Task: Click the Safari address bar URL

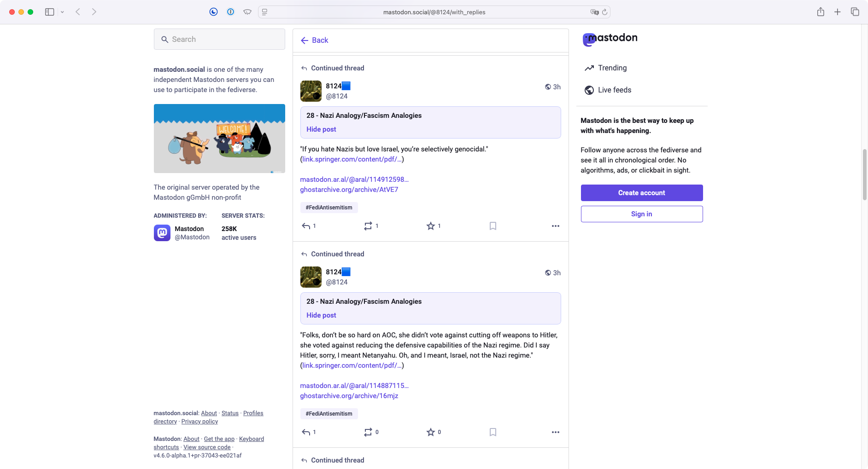Action: tap(434, 12)
